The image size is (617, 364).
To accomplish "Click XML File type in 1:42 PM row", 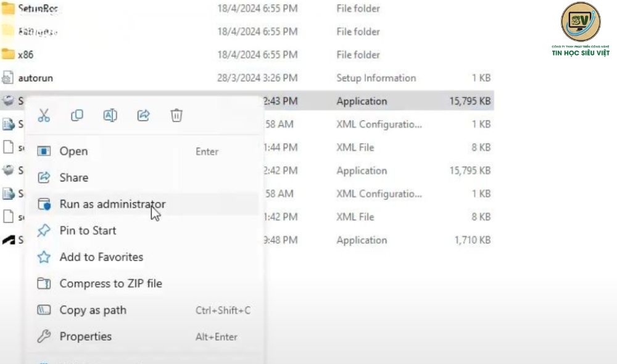I will pyautogui.click(x=355, y=217).
